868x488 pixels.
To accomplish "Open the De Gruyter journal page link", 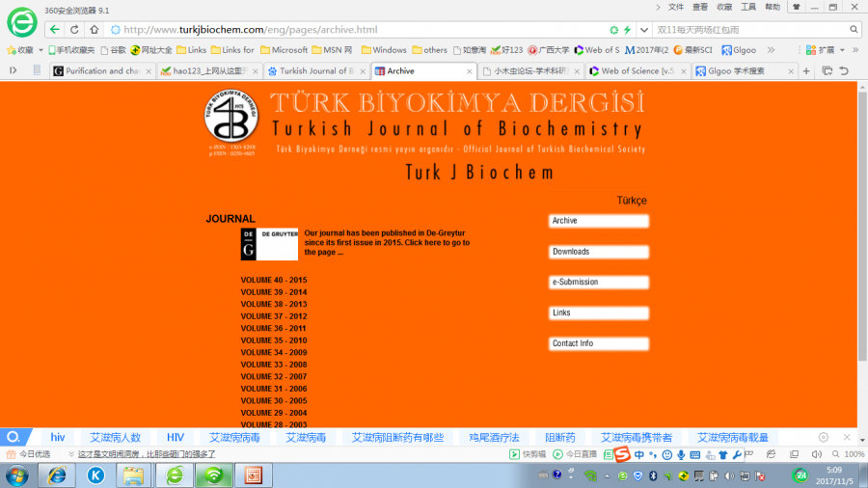I will pyautogui.click(x=387, y=242).
